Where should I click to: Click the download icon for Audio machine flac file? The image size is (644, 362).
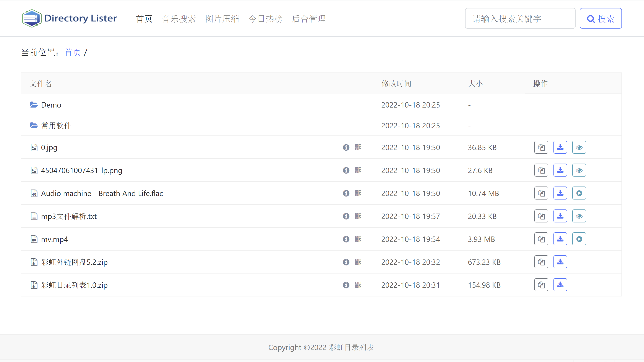560,193
